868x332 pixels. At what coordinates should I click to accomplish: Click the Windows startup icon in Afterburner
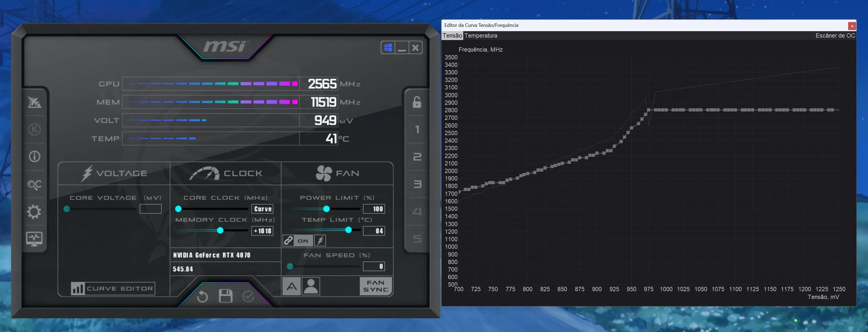click(388, 48)
